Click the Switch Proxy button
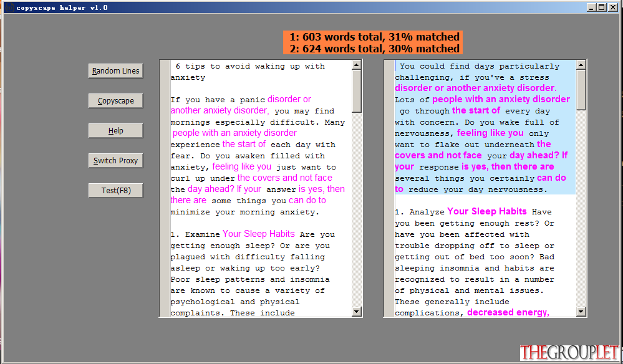The image size is (623, 364). [115, 160]
